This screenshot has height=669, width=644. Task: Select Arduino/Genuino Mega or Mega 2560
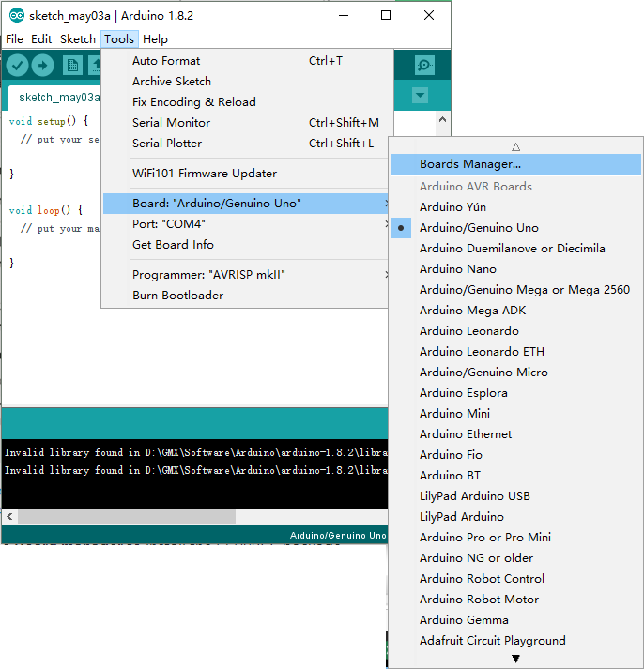[x=515, y=290]
